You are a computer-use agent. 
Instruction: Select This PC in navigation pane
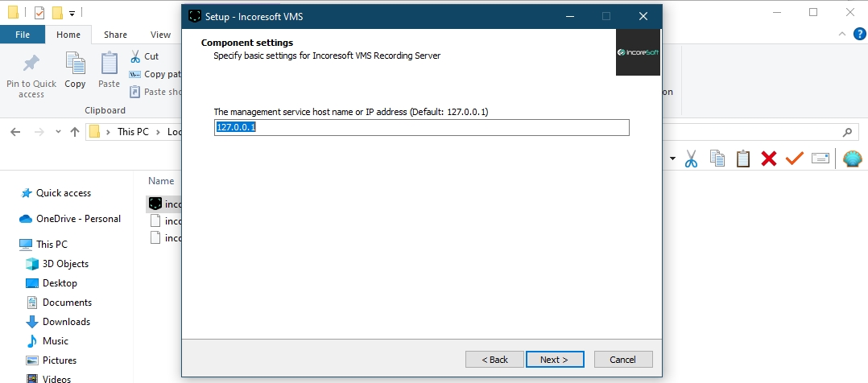point(43,244)
